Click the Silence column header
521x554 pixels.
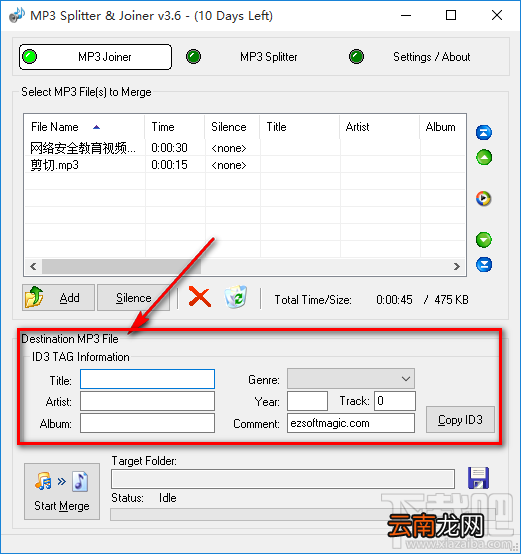coord(232,127)
